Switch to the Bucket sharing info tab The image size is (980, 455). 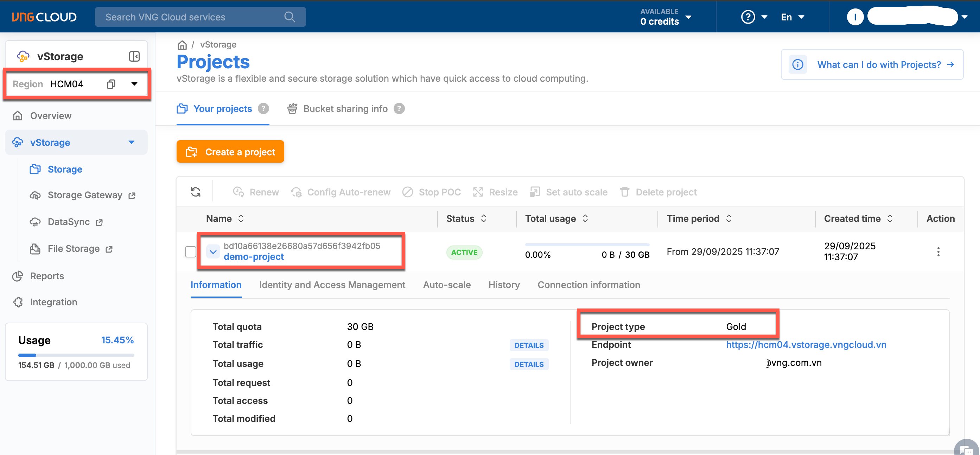[345, 109]
